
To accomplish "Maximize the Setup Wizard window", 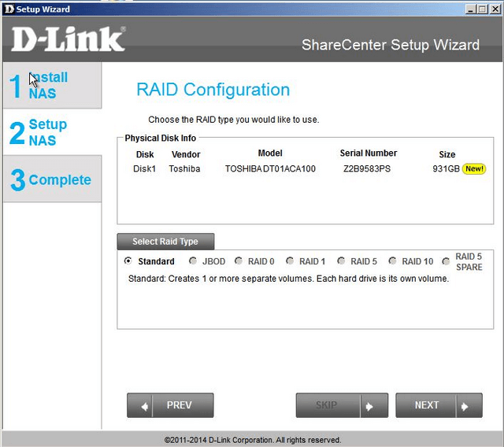I will tap(482, 9).
